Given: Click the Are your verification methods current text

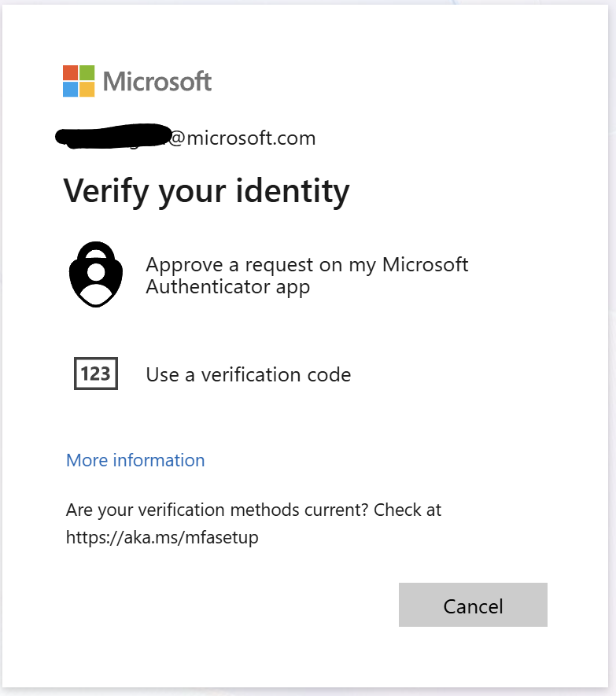Looking at the screenshot, I should (x=217, y=510).
